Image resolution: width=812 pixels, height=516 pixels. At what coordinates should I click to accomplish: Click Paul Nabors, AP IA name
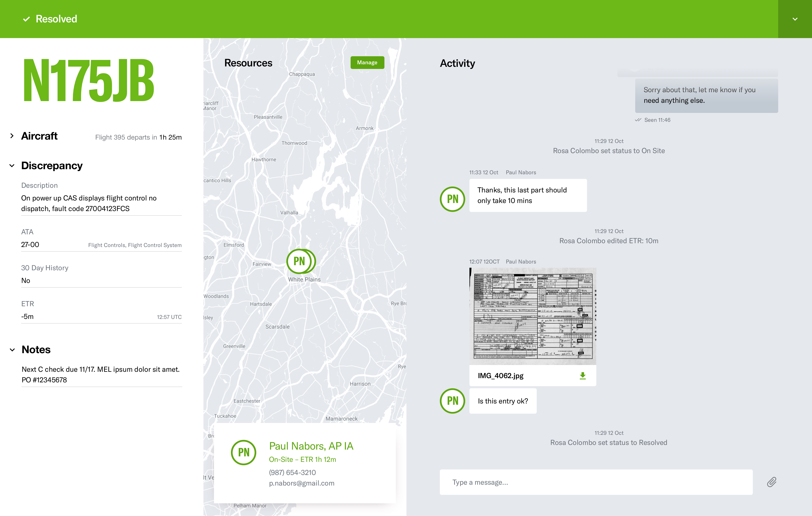point(311,446)
